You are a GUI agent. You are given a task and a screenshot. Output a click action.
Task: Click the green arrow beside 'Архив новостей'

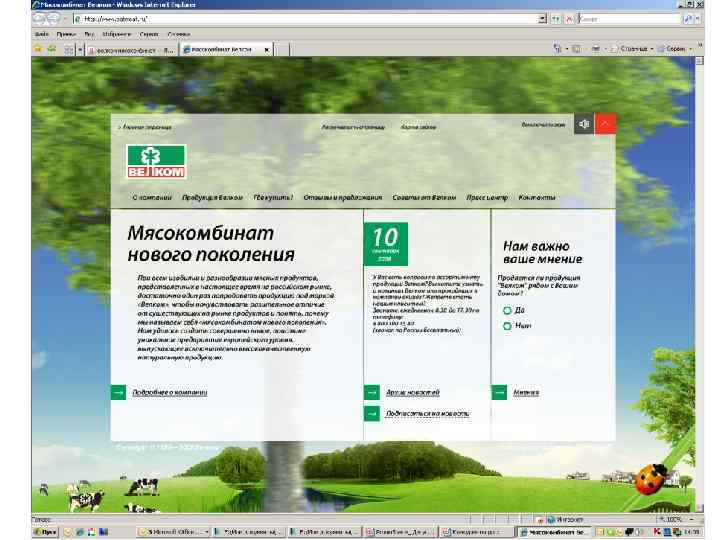[x=371, y=393]
